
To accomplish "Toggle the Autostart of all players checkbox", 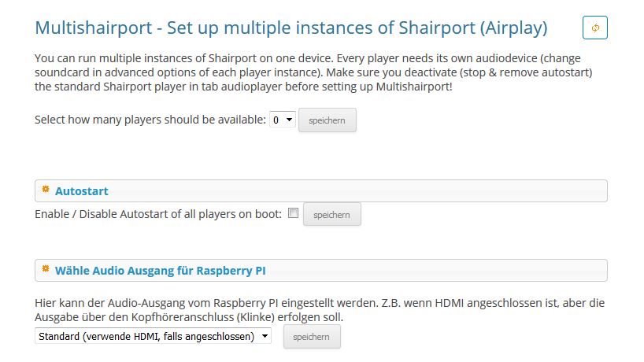I will [x=293, y=213].
